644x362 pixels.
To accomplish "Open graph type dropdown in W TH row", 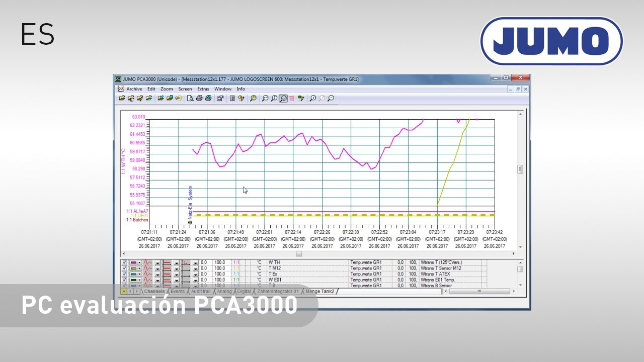I will point(157,262).
